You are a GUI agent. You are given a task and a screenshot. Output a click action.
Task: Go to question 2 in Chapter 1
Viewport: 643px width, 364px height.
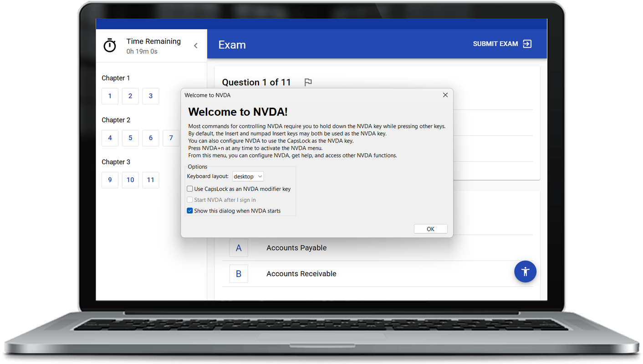coord(130,96)
